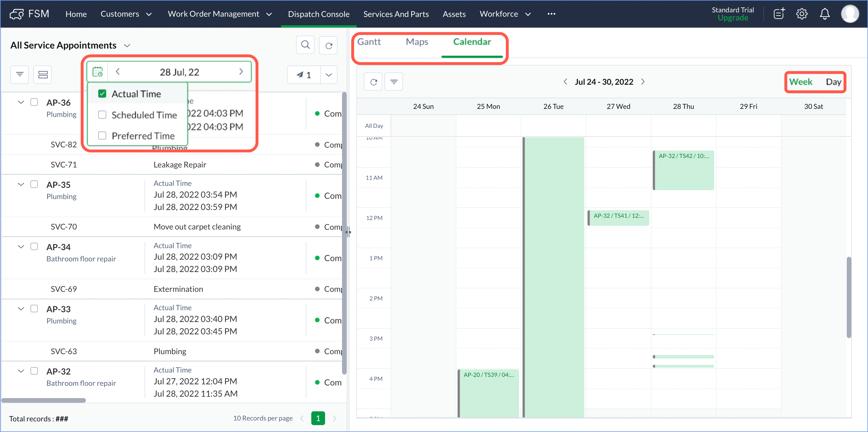868x432 pixels.
Task: Uncheck the Actual Time option
Action: tap(102, 94)
